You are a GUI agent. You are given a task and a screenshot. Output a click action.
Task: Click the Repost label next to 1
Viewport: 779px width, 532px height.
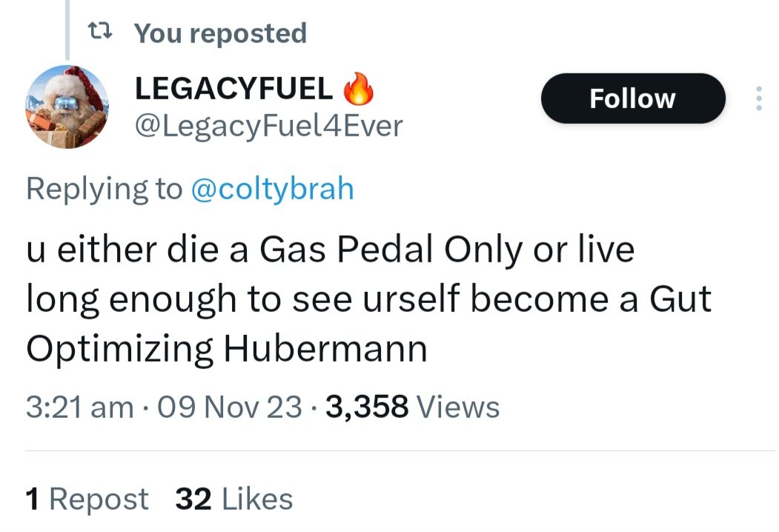coord(99,499)
